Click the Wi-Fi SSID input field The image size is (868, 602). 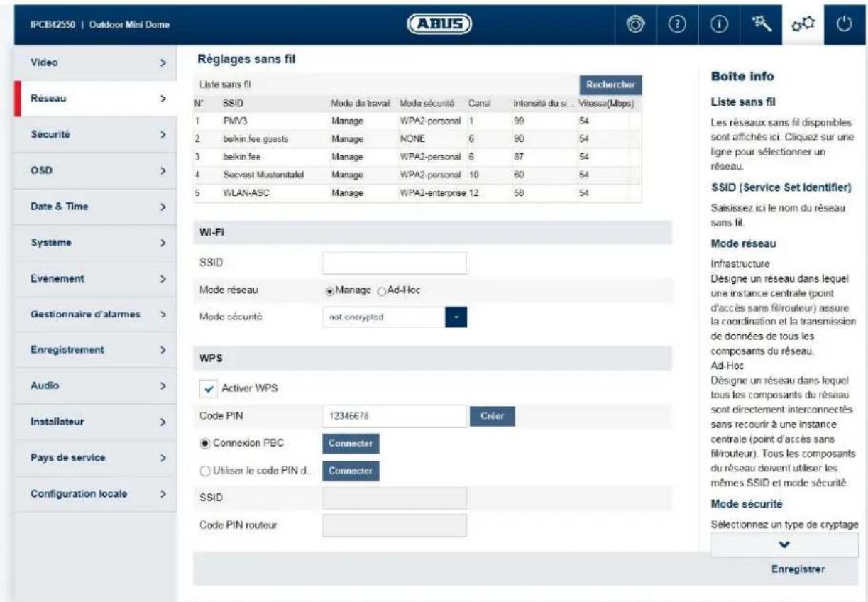(x=395, y=263)
